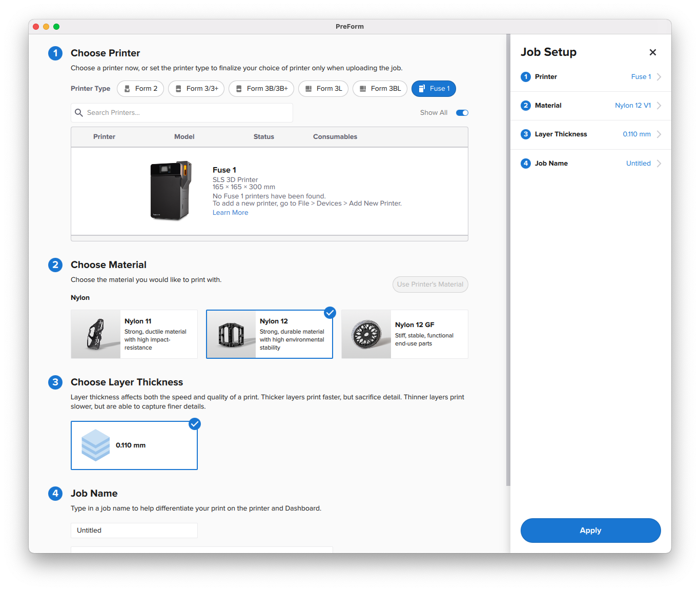The width and height of the screenshot is (700, 591).
Task: Close the Job Setup panel
Action: click(653, 52)
